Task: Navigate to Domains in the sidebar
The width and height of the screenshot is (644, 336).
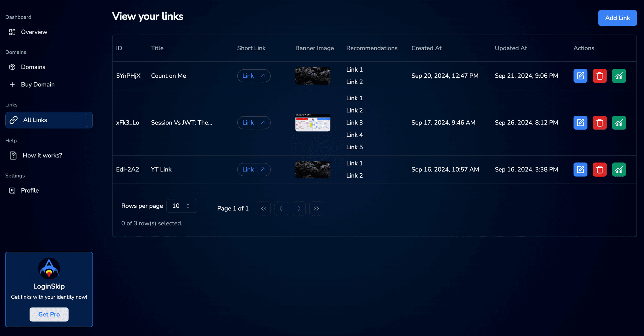Action: [33, 67]
